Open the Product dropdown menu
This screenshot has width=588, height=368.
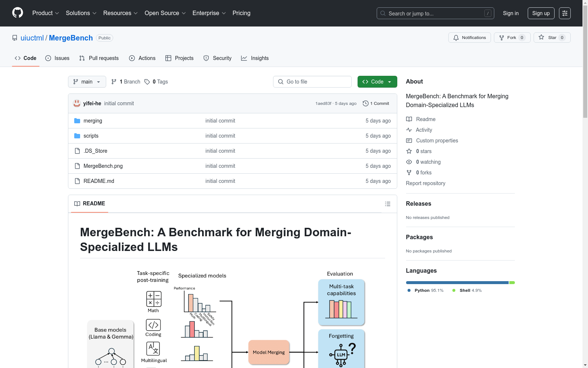[46, 13]
